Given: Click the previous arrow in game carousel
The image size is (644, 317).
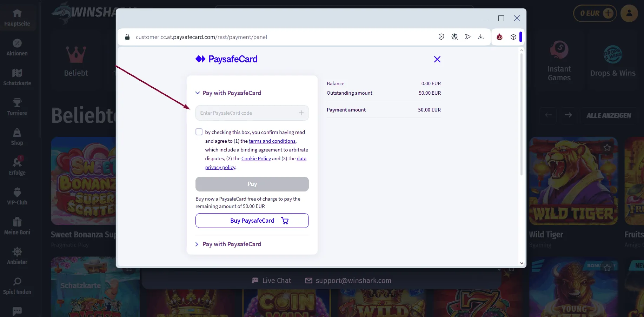Looking at the screenshot, I should [x=549, y=115].
